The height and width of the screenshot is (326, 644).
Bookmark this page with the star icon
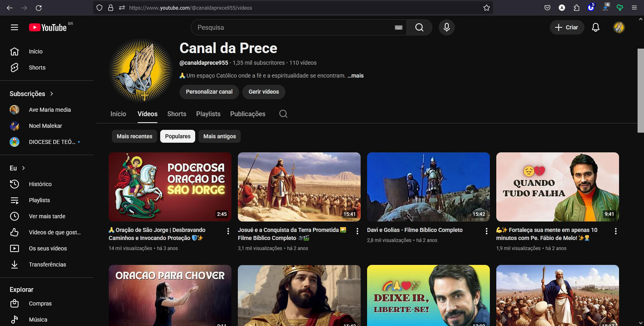(x=486, y=8)
